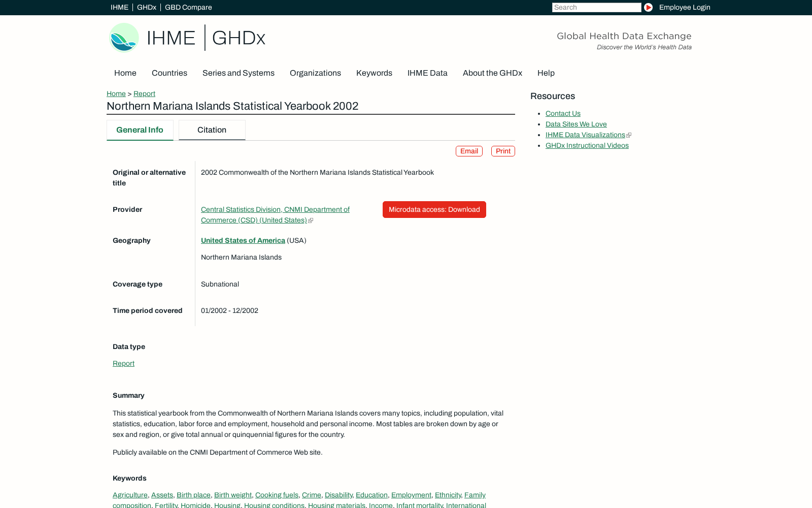Switch to the Citation tab
812x508 pixels.
(x=212, y=130)
